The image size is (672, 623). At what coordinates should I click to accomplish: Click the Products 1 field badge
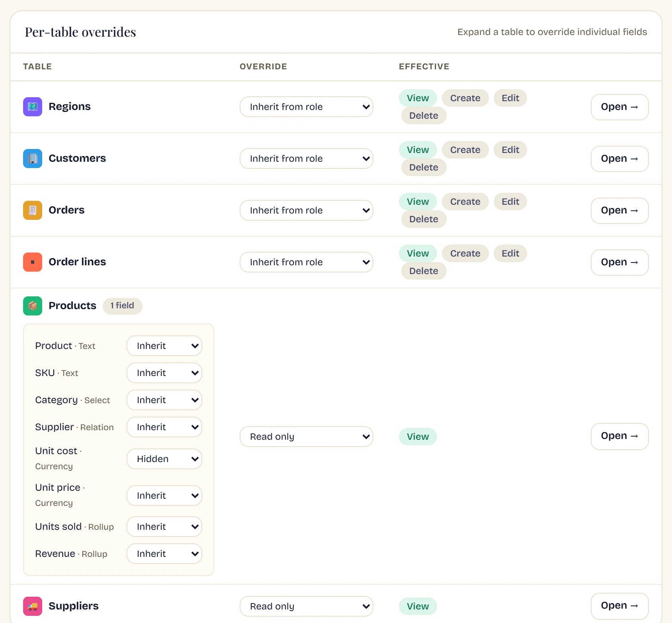pos(123,306)
